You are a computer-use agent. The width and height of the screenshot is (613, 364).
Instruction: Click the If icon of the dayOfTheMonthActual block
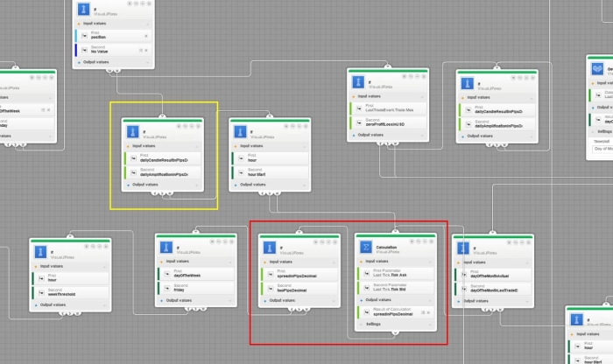point(463,248)
